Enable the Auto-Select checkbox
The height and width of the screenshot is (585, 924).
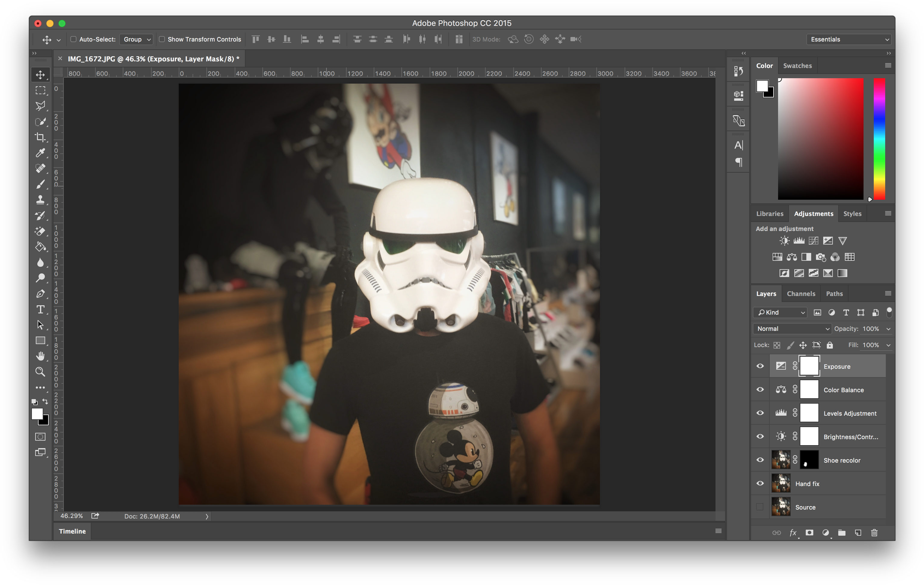tap(73, 39)
